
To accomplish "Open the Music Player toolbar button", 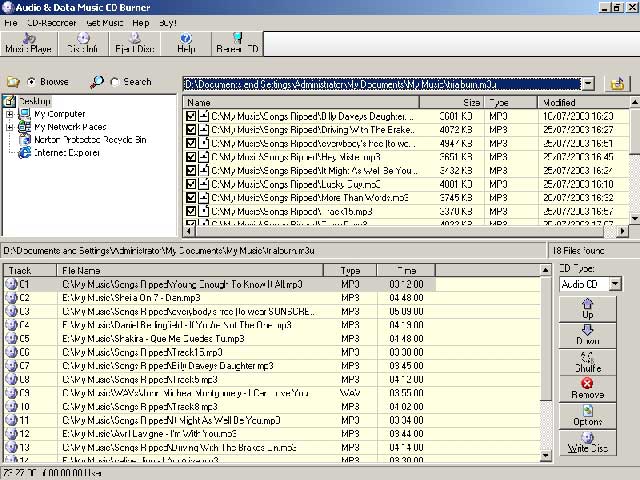I will 29,43.
